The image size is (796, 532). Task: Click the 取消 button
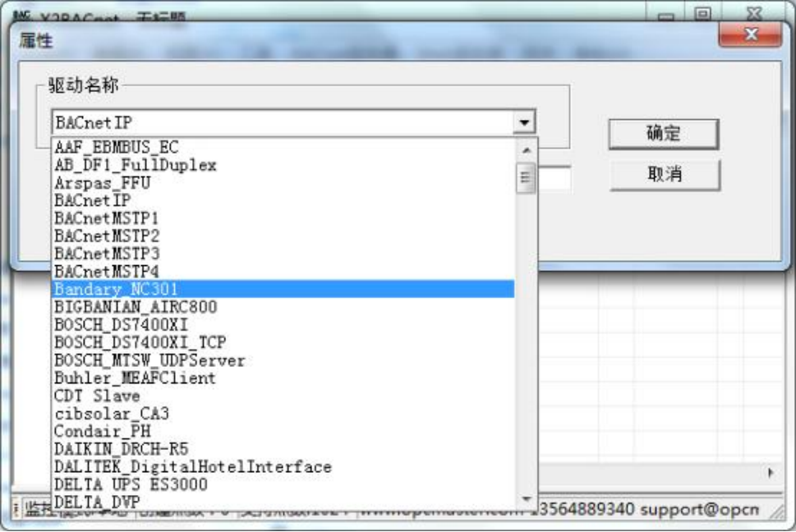click(665, 174)
